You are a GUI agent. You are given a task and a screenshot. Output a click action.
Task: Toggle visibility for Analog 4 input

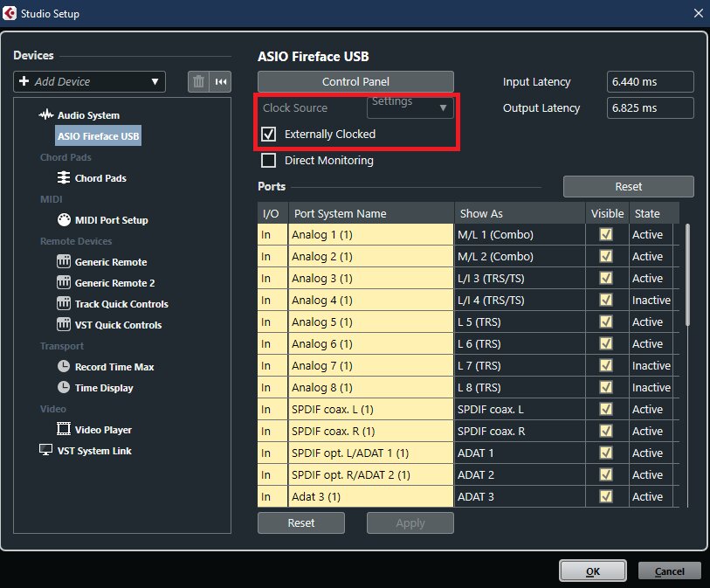606,300
